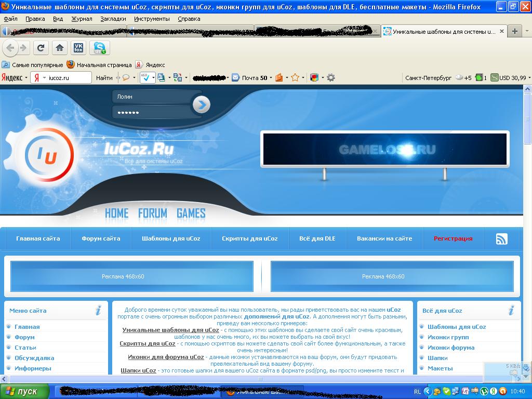This screenshot has height=399, width=532.
Task: Click the iuCoz circular logo
Action: tap(49, 155)
